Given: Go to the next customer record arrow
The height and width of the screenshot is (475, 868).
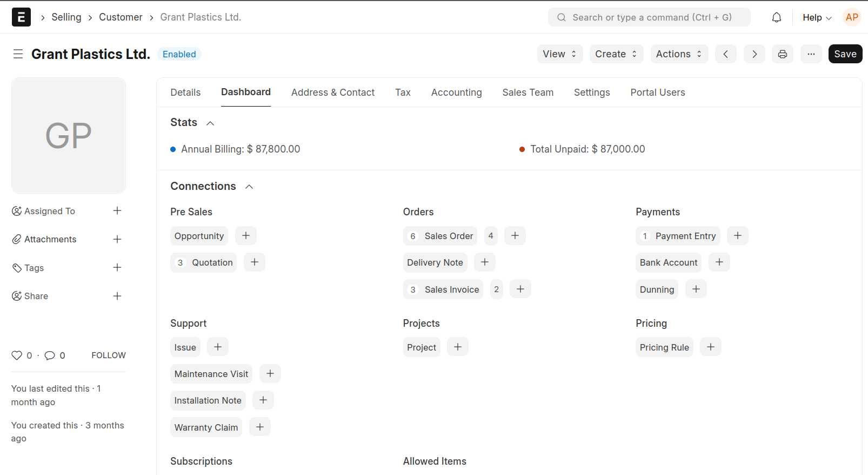Looking at the screenshot, I should [754, 54].
